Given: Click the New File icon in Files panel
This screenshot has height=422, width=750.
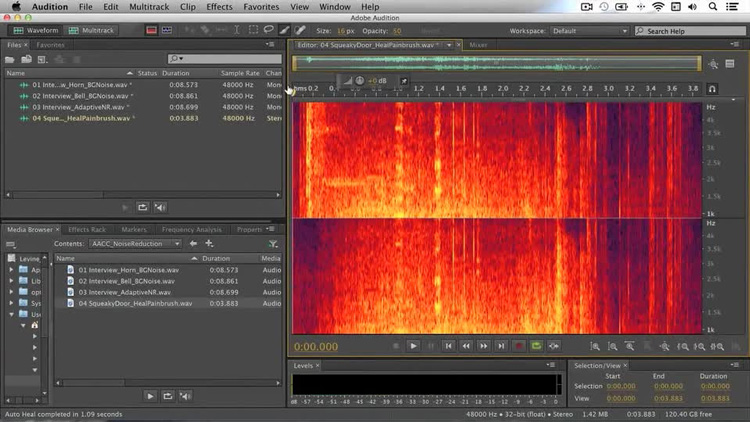Looking at the screenshot, I should (x=42, y=59).
